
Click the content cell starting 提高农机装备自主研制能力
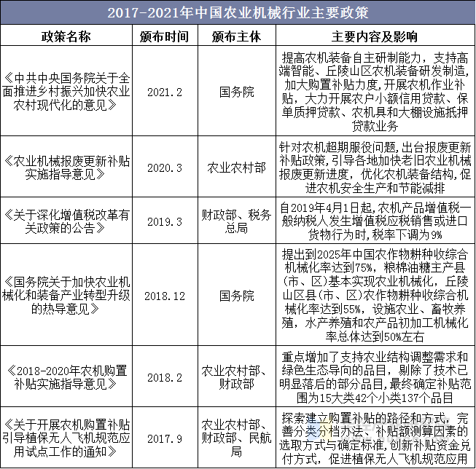[x=375, y=92]
